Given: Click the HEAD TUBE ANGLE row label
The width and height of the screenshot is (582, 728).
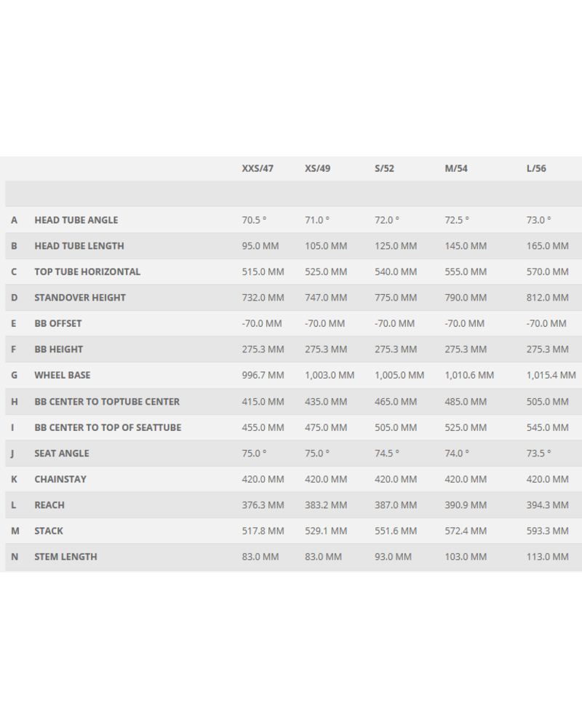Looking at the screenshot, I should click(76, 220).
